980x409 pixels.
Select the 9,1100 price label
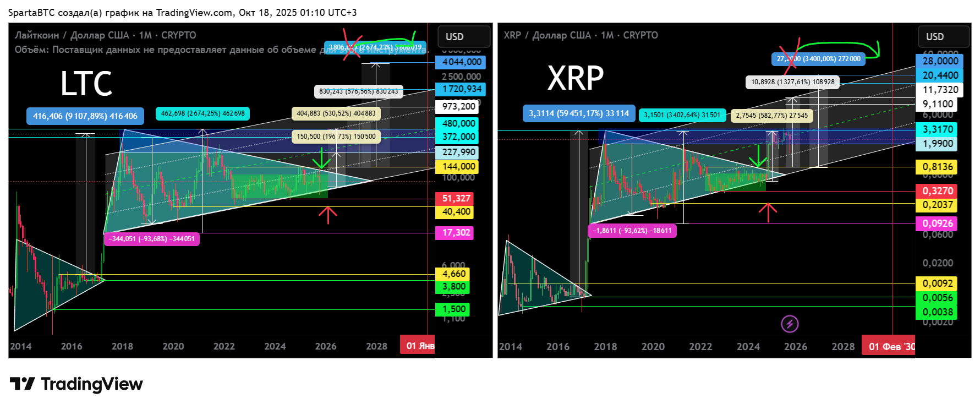(x=937, y=103)
